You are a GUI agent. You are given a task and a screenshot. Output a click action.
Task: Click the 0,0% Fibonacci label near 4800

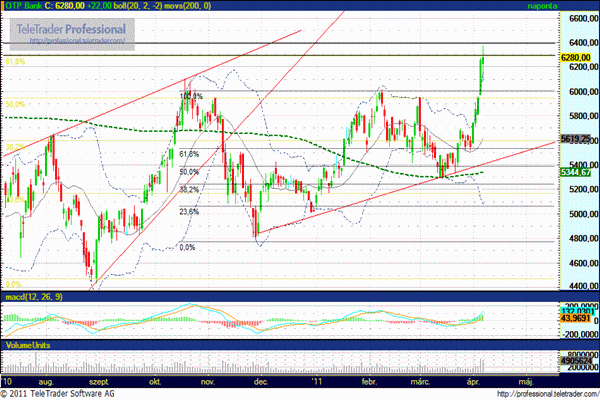[186, 247]
